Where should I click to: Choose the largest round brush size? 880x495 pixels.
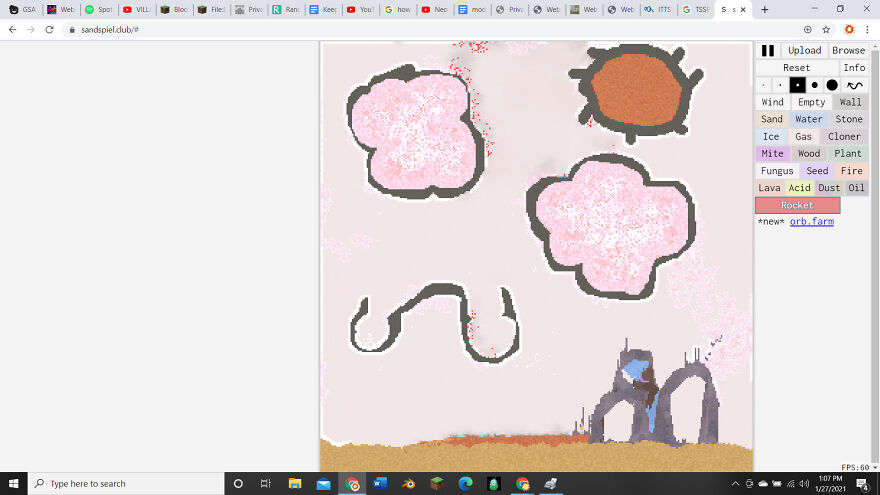coord(832,85)
